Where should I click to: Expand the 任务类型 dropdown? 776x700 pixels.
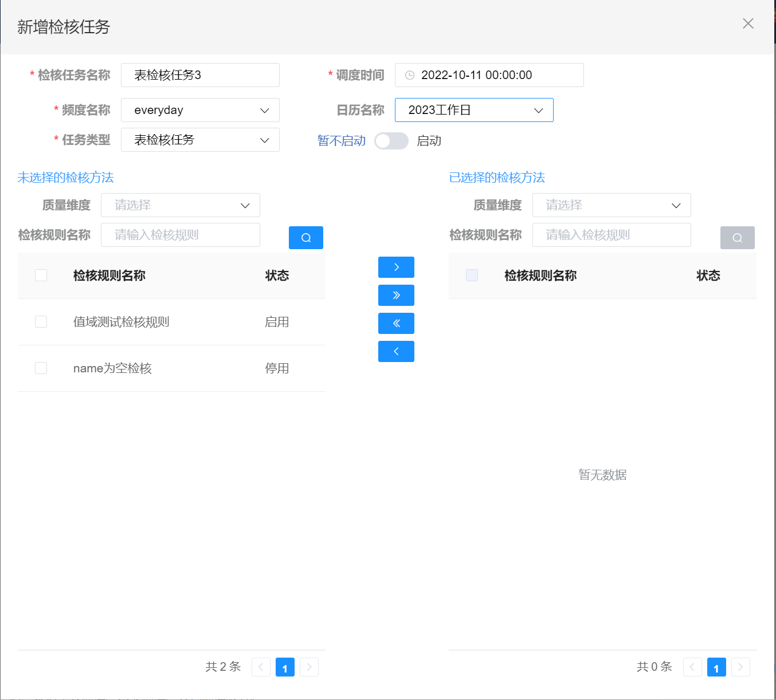(x=200, y=140)
